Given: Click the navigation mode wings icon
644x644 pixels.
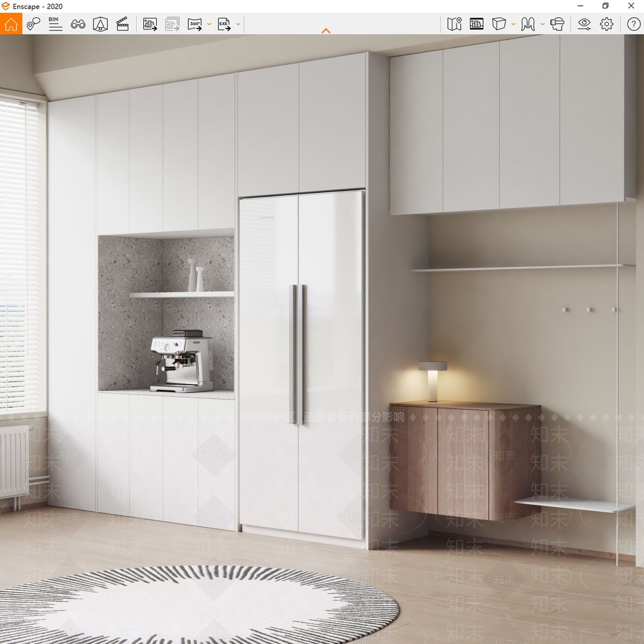Looking at the screenshot, I should [x=528, y=24].
